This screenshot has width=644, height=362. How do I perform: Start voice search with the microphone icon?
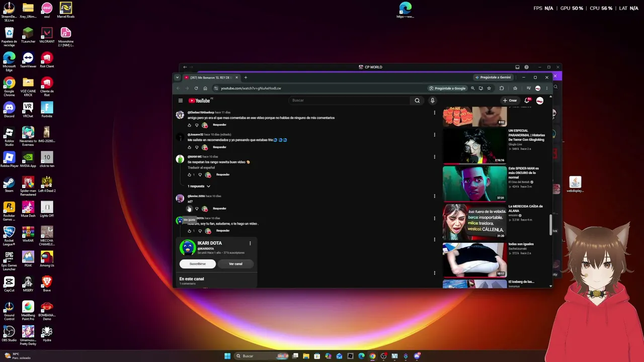(432, 101)
